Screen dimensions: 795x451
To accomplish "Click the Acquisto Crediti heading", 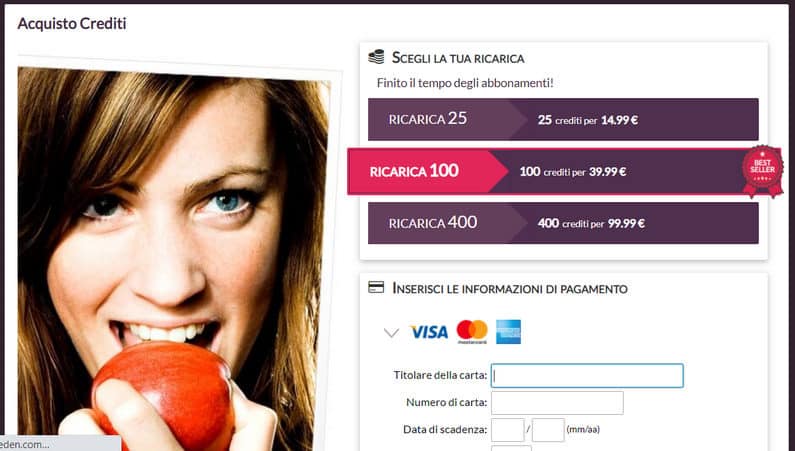I will [x=72, y=23].
